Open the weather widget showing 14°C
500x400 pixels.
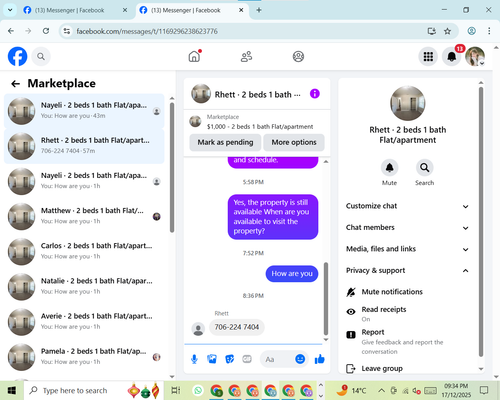351,390
